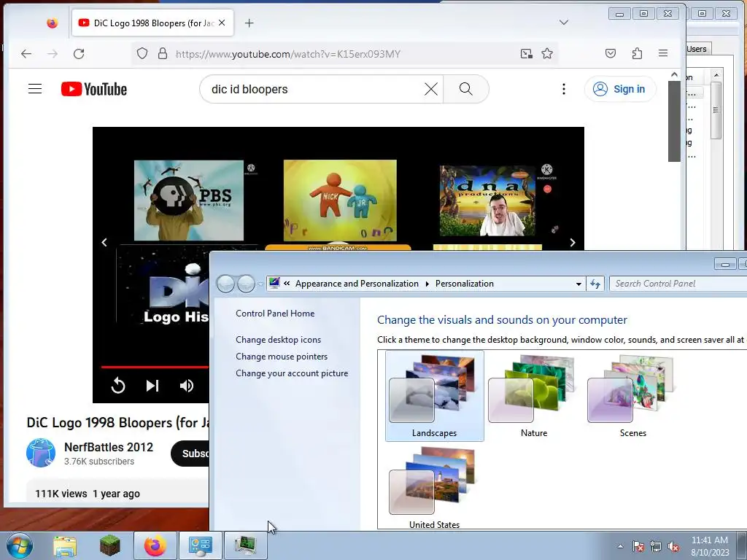The width and height of the screenshot is (747, 560).
Task: View site padlock information
Action: (163, 53)
